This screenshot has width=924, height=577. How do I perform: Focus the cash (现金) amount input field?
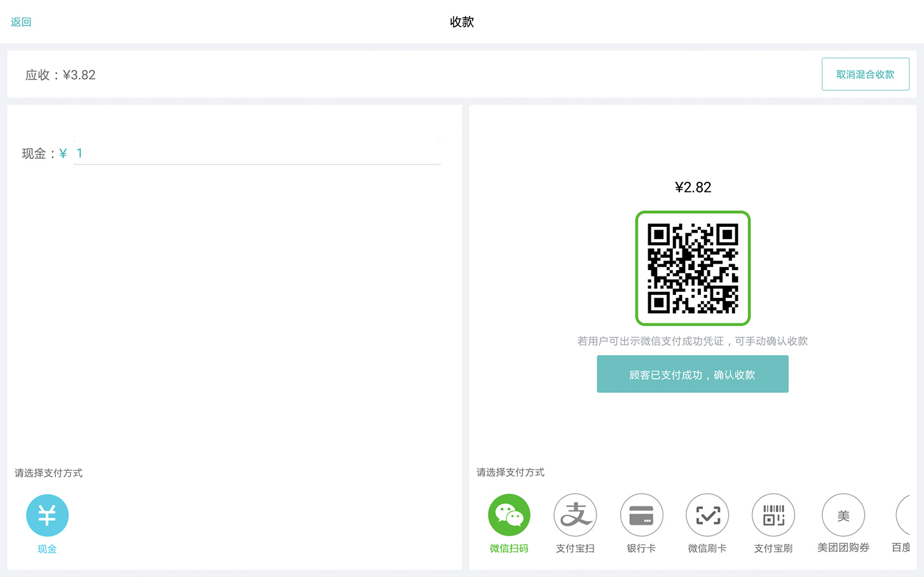257,153
